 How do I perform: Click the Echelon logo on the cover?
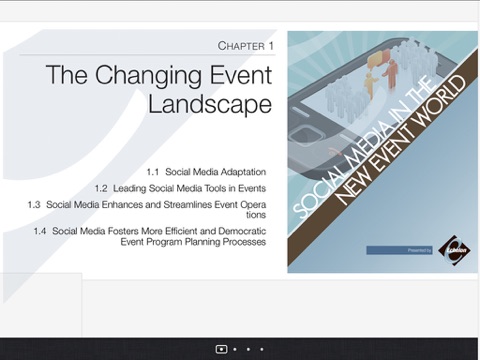tap(454, 250)
